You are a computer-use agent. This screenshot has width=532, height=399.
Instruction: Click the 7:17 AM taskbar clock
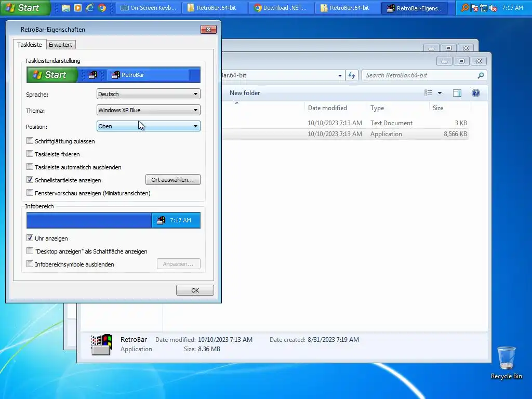[x=512, y=8]
